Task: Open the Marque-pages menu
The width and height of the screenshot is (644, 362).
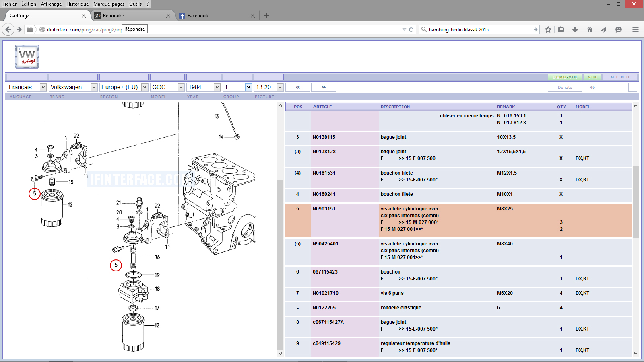Action: [x=109, y=4]
